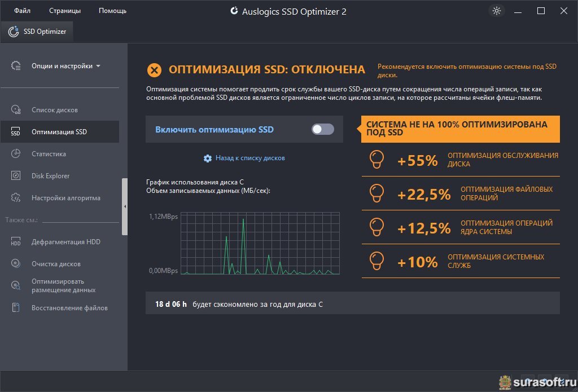Click Включить оптимизацию SSD label
This screenshot has height=392, width=578.
(x=214, y=130)
